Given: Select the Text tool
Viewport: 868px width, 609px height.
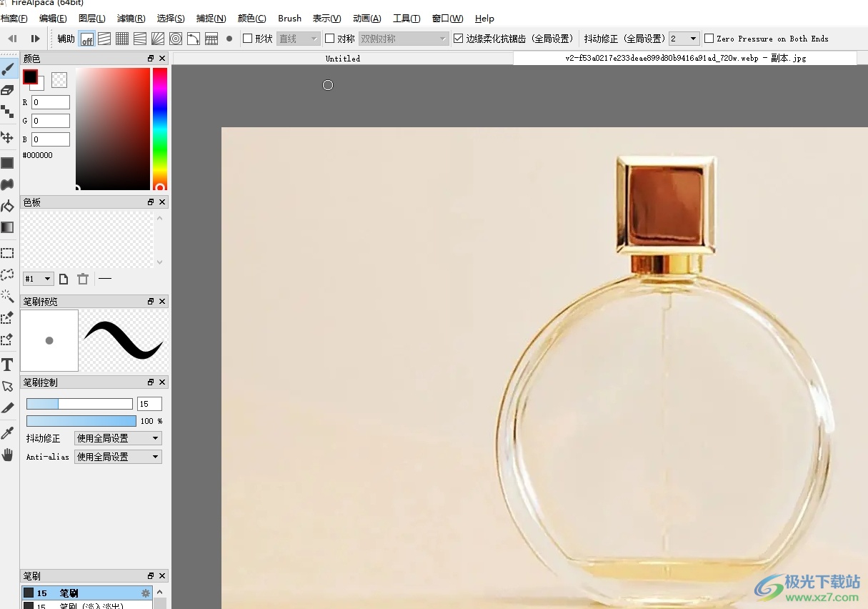Looking at the screenshot, I should 7,365.
